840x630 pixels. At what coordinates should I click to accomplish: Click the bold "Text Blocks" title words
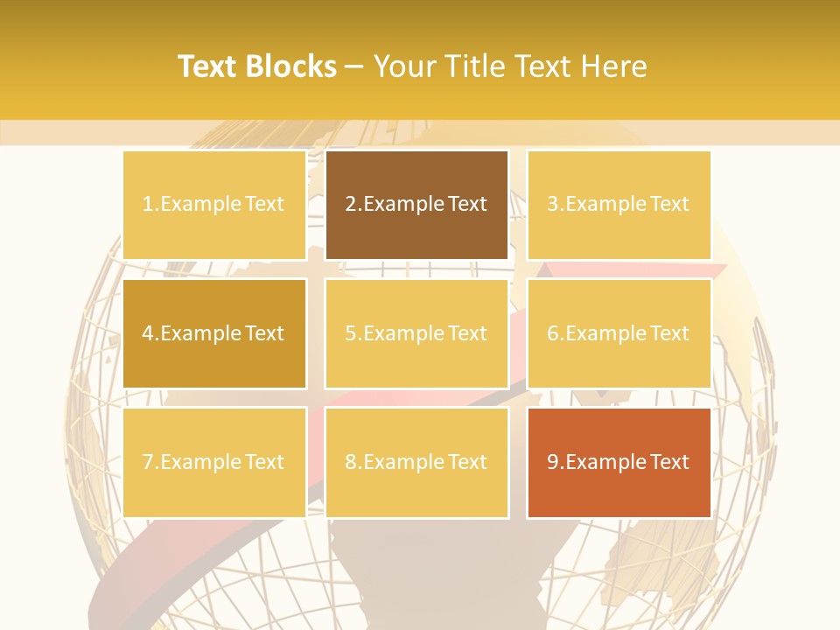[x=257, y=66]
